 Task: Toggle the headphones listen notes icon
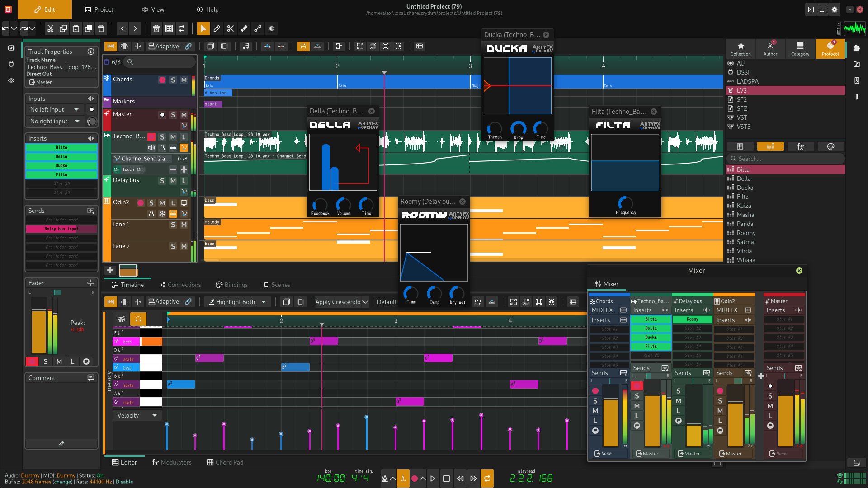138,319
